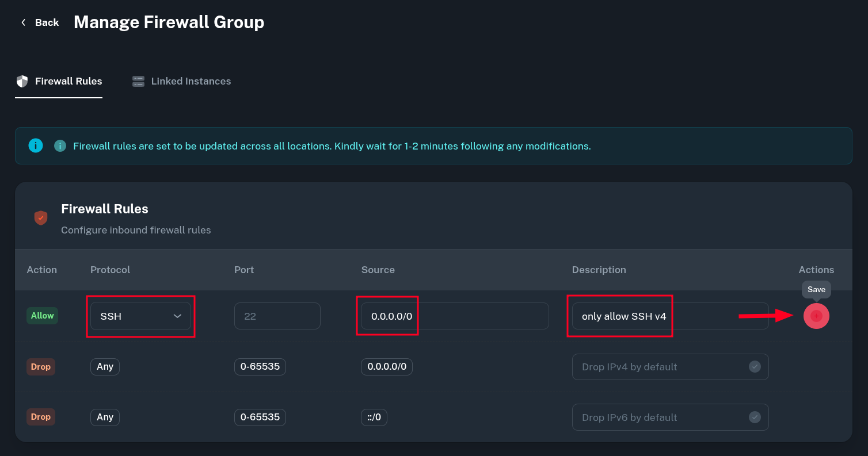Expand protocol list using the chevron arrow
Viewport: 868px width, 456px height.
tap(177, 316)
